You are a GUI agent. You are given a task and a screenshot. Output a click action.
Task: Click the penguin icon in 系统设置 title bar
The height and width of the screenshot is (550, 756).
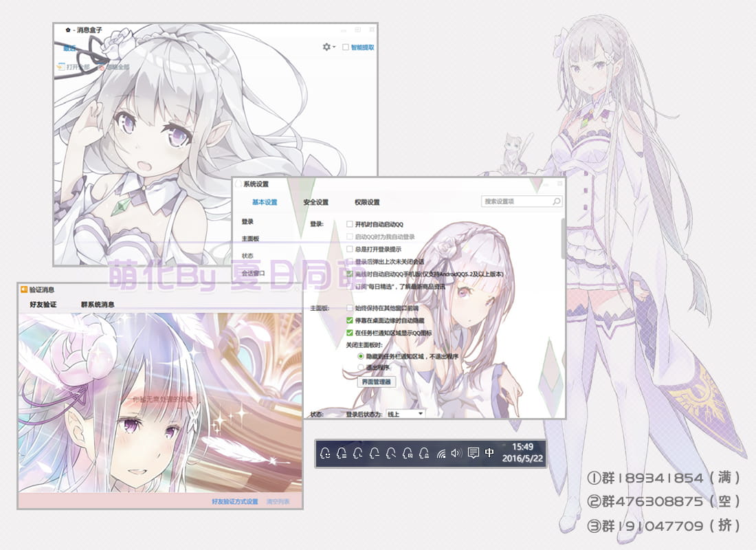(x=238, y=184)
